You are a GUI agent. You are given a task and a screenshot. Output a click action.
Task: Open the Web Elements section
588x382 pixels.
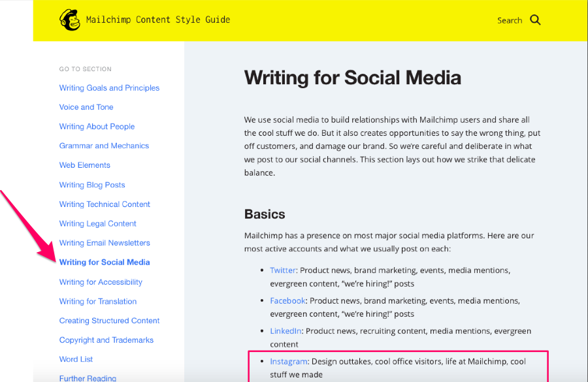click(x=85, y=165)
